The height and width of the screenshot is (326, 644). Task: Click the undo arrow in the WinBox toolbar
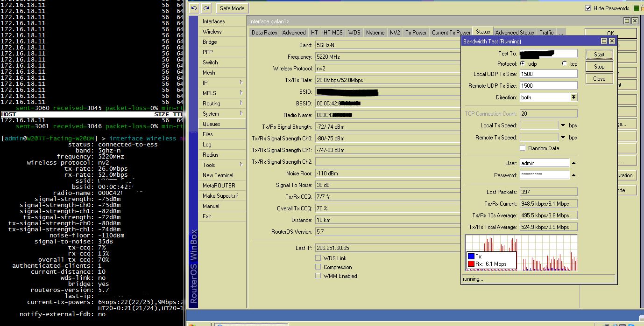(194, 8)
